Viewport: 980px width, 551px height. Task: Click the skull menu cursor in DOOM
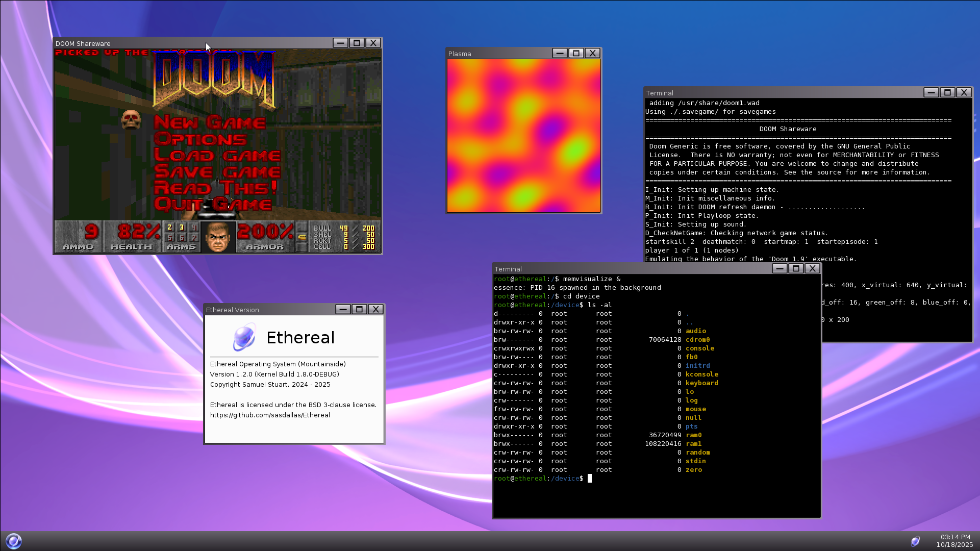[x=131, y=120]
